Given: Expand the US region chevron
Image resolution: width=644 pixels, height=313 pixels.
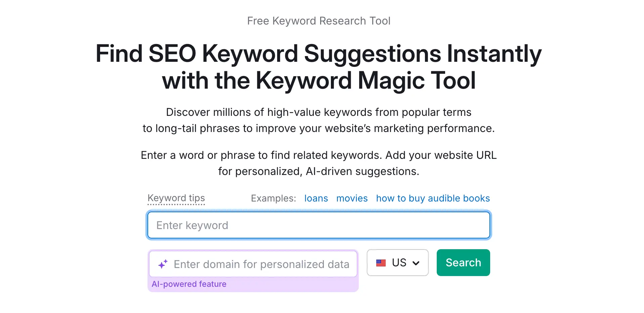Looking at the screenshot, I should click(417, 263).
